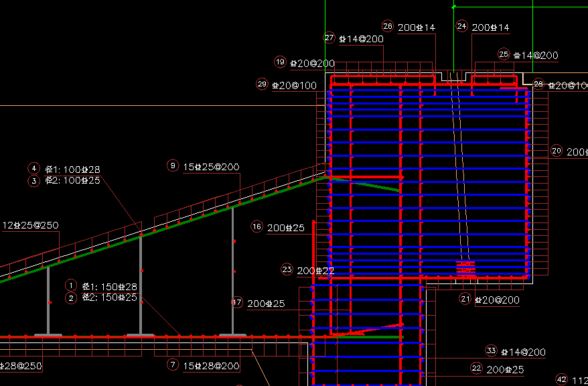Pick the 径1: 100⌀28 annotation text

[x=72, y=170]
